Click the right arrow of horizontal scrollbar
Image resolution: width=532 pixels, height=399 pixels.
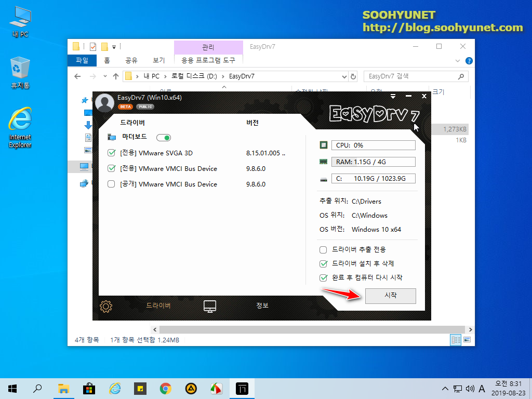tap(470, 329)
